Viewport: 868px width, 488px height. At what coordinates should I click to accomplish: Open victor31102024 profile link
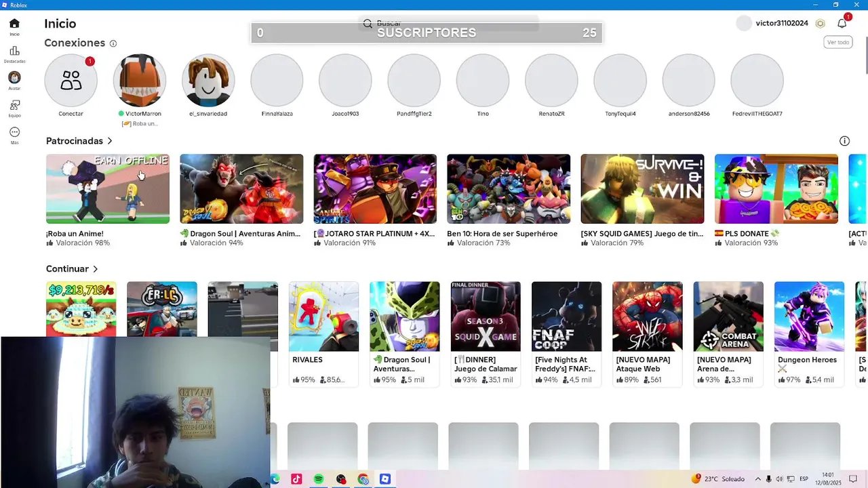782,23
